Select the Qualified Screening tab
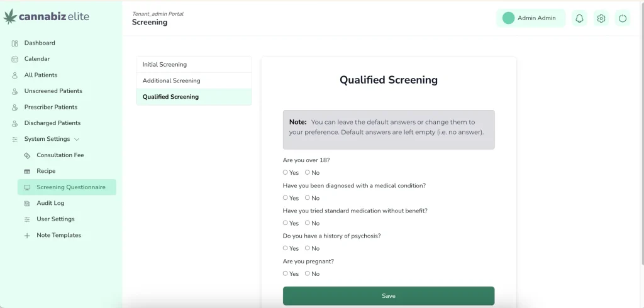The image size is (644, 308). coord(194,97)
